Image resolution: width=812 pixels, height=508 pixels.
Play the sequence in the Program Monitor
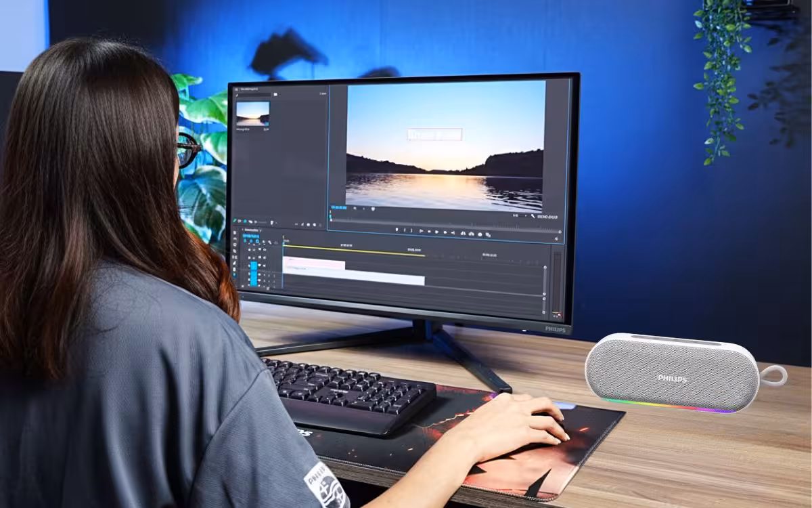pyautogui.click(x=437, y=232)
